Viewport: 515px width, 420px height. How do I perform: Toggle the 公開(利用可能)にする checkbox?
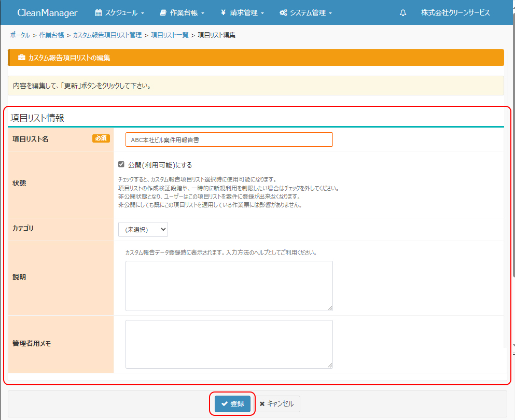(x=121, y=165)
